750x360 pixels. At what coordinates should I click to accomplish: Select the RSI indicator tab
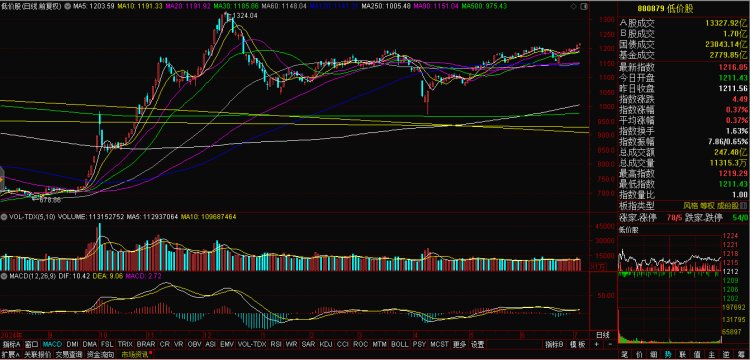point(276,344)
